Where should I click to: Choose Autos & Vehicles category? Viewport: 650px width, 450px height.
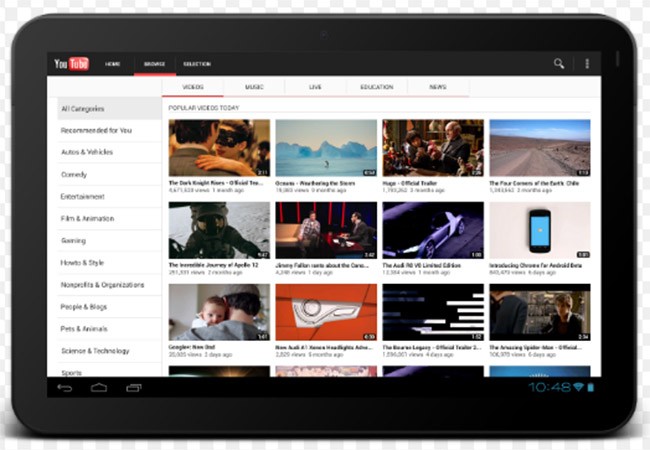pyautogui.click(x=109, y=152)
